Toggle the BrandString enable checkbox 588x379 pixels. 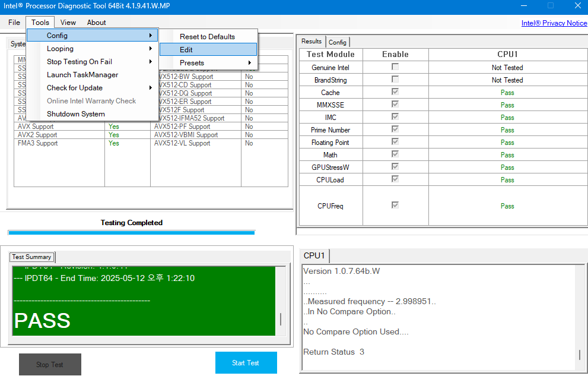395,79
